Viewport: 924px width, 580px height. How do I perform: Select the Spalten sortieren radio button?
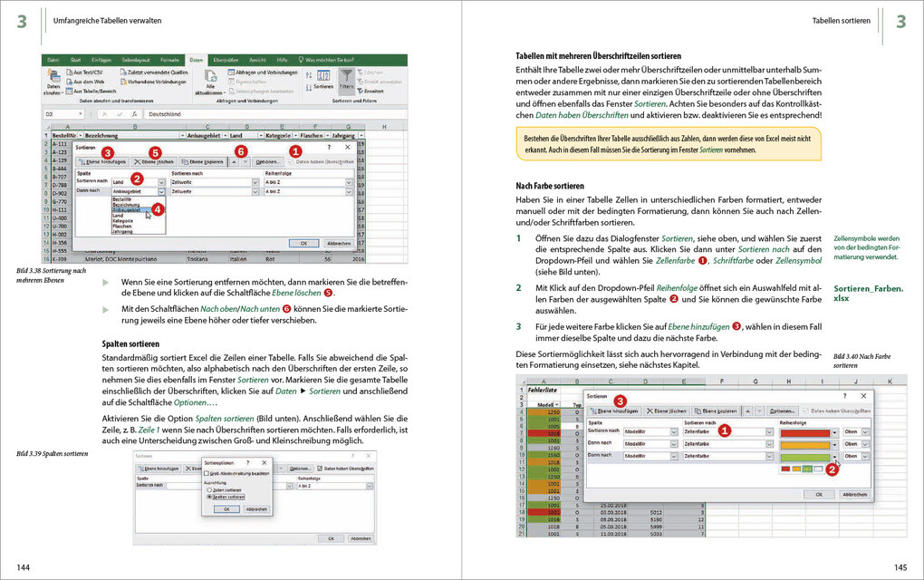click(x=209, y=497)
